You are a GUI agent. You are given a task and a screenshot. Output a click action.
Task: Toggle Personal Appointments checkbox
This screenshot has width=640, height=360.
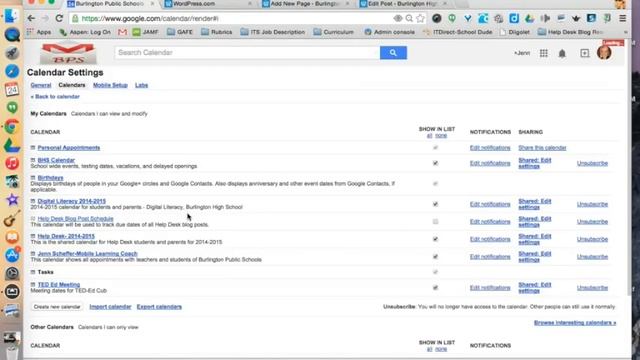pos(436,148)
